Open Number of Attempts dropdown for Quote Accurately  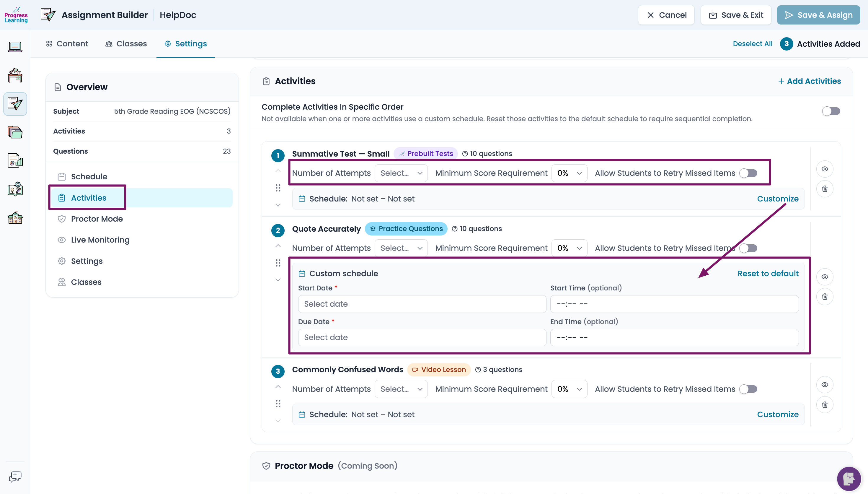(x=401, y=248)
